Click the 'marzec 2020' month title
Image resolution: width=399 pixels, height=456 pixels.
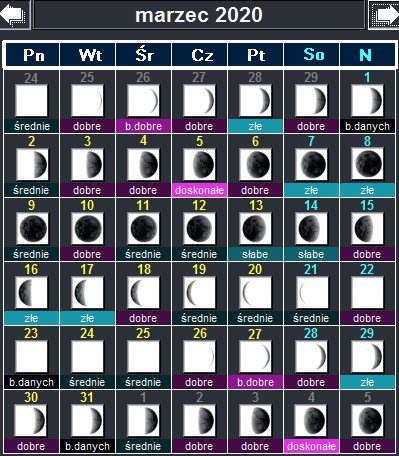pyautogui.click(x=199, y=15)
